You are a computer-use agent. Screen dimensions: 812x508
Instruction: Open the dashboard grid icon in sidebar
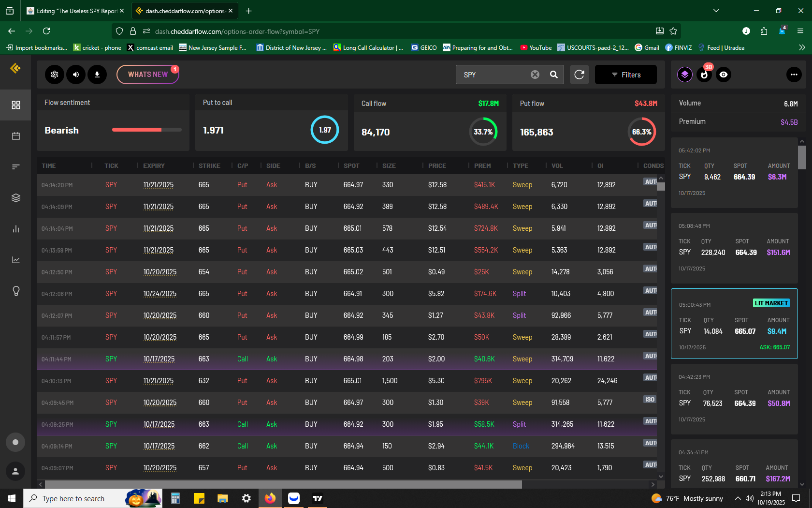click(16, 105)
